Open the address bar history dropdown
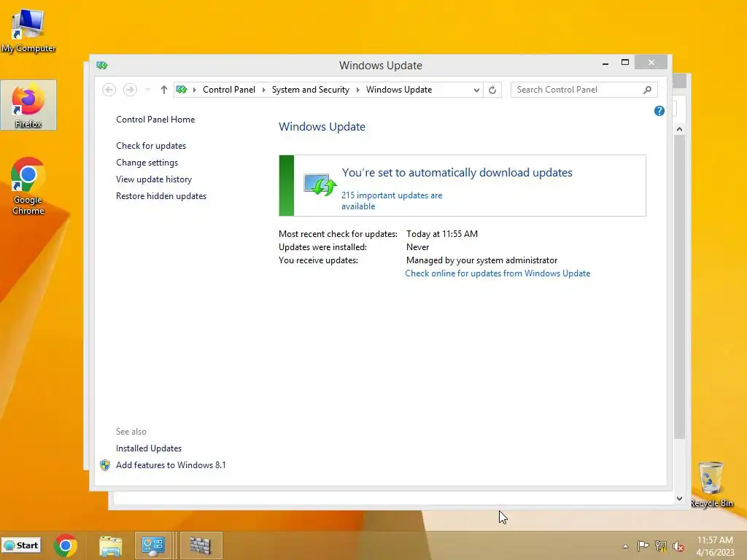The image size is (747, 560). click(476, 90)
